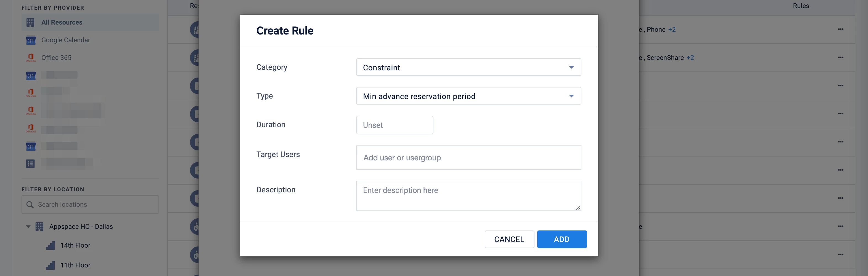Click the Appspace HQ - Dallas building icon

point(39,227)
